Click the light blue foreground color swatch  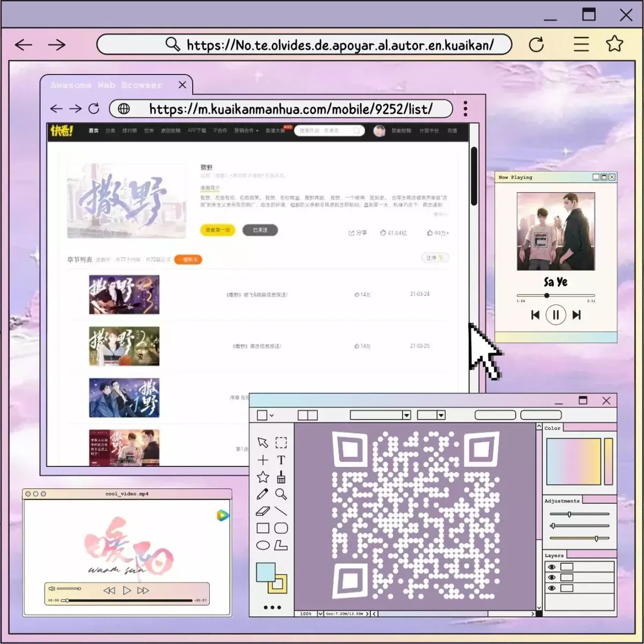pyautogui.click(x=266, y=573)
